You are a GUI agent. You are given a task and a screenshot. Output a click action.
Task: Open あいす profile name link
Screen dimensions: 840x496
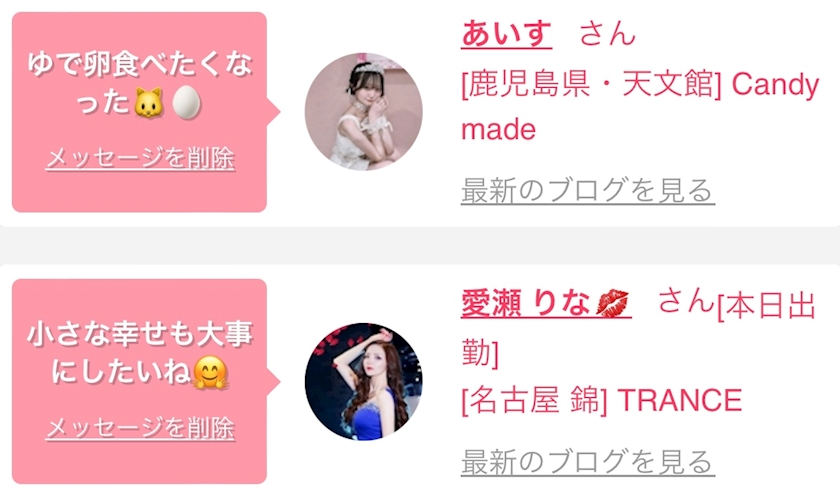tap(506, 33)
